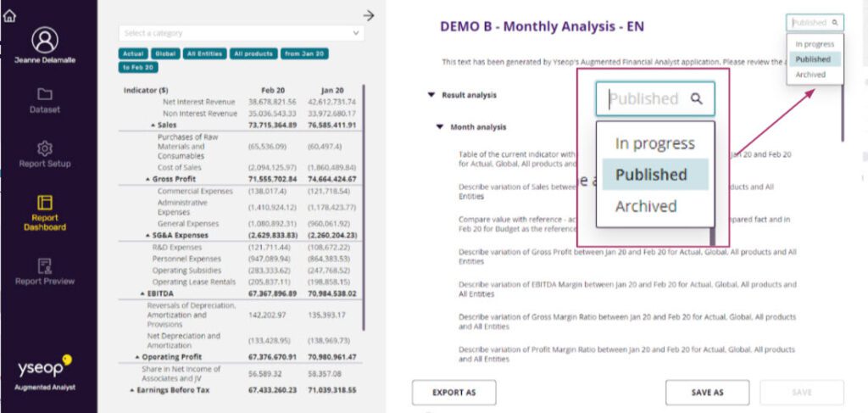Click Sales Feb 20 value 73,715,364.89
Image resolution: width=868 pixels, height=413 pixels.
point(272,126)
